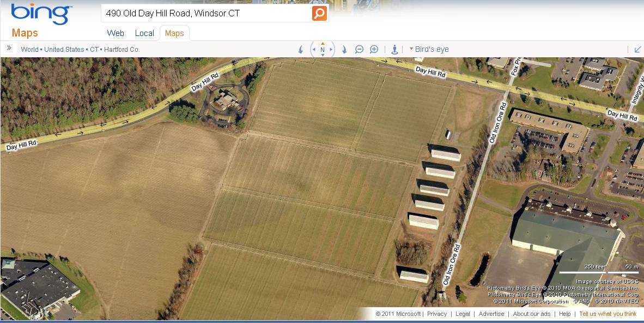Select the Maps tab
This screenshot has width=644, height=323.
(x=174, y=33)
